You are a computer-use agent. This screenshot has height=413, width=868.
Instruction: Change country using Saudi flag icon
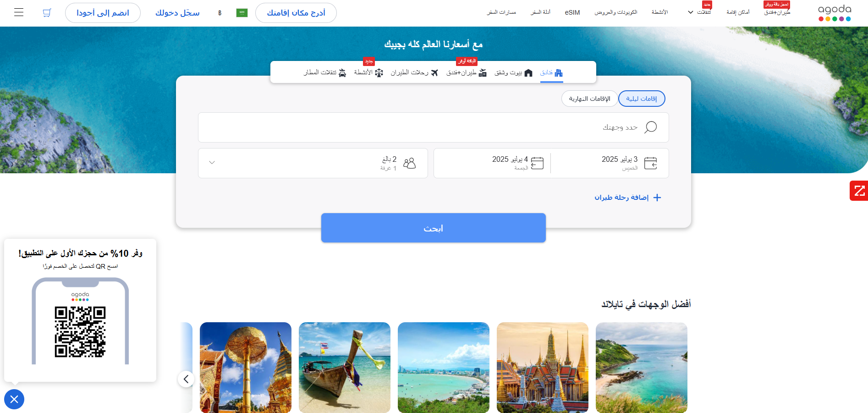tap(242, 13)
